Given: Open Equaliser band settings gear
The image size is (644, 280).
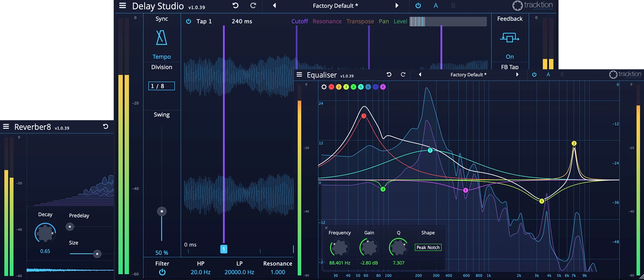Looking at the screenshot, I should 324,87.
